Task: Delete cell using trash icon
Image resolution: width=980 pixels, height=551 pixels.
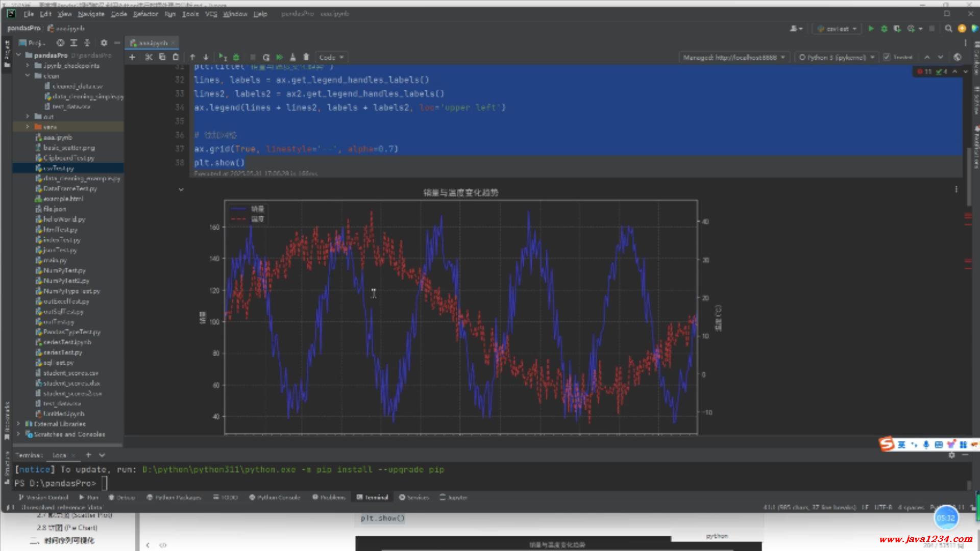Action: (306, 57)
